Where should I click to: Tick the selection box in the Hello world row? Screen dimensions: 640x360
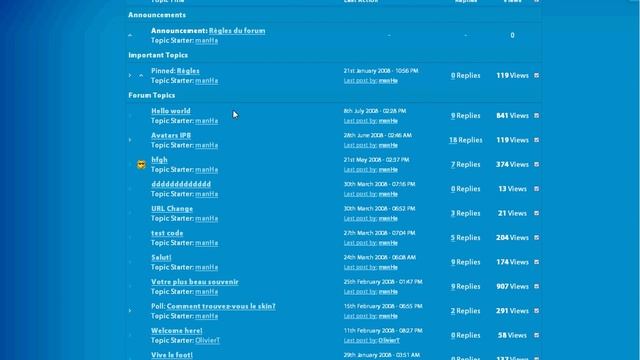tap(536, 116)
